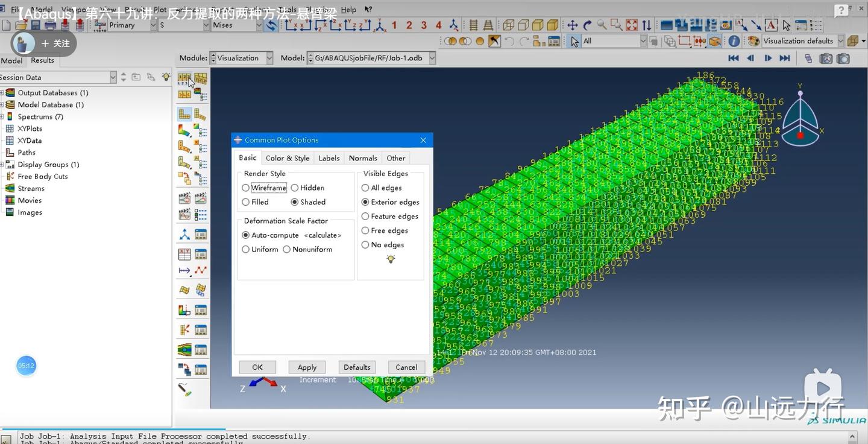868x444 pixels.
Task: Select the Filled render style
Action: (255, 202)
